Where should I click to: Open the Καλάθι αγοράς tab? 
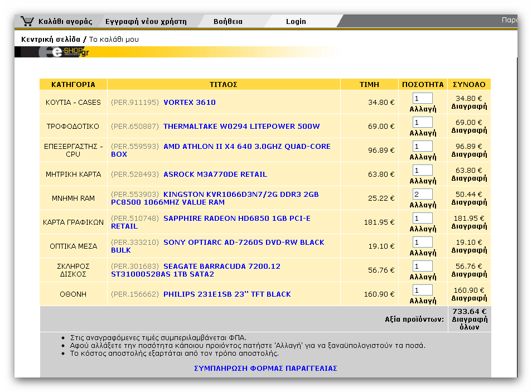[65, 21]
